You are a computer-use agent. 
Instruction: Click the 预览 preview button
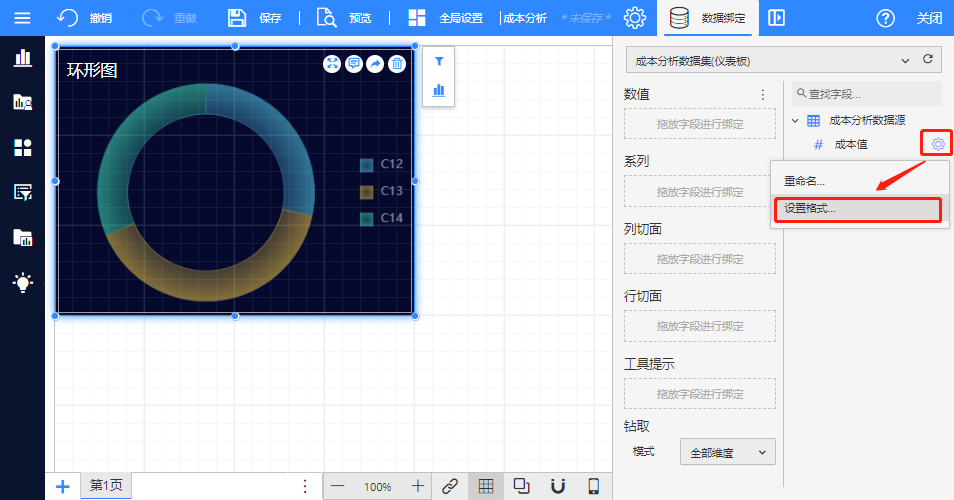[344, 18]
